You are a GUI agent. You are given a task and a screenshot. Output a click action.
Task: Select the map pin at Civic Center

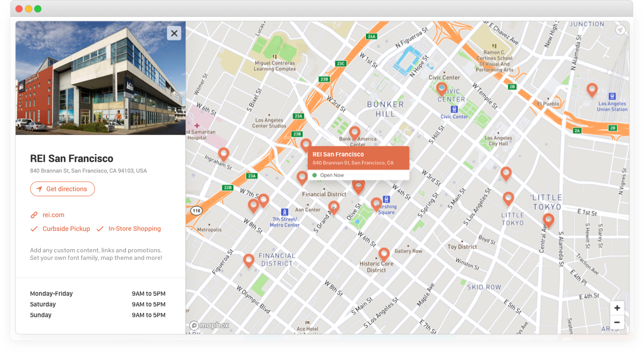coord(442,88)
